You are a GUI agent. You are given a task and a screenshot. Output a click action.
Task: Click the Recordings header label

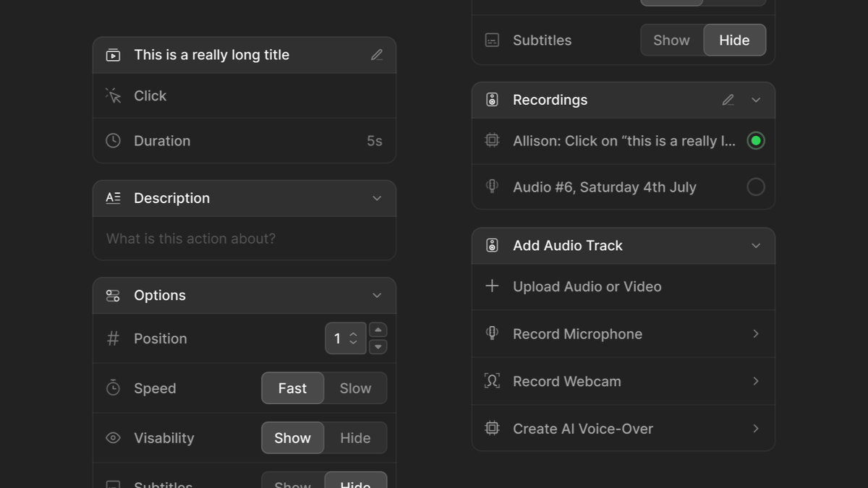click(x=550, y=100)
